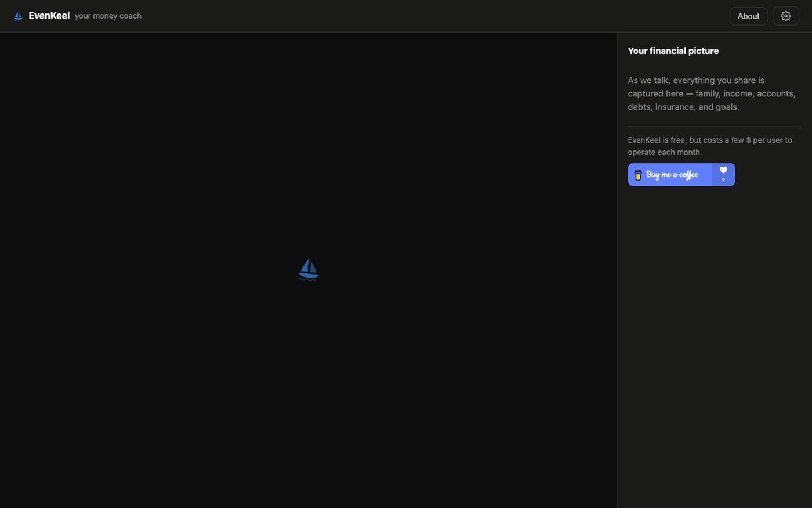Open the About page
The image size is (812, 508).
click(748, 16)
